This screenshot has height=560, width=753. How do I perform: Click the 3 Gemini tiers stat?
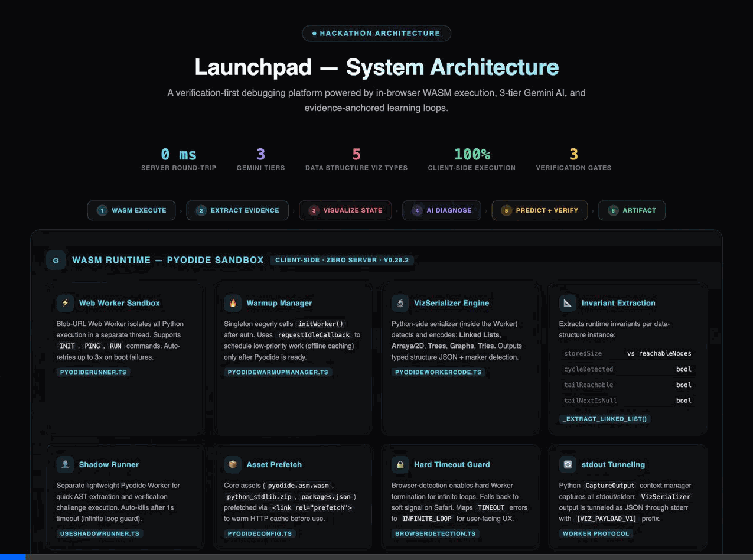(260, 159)
